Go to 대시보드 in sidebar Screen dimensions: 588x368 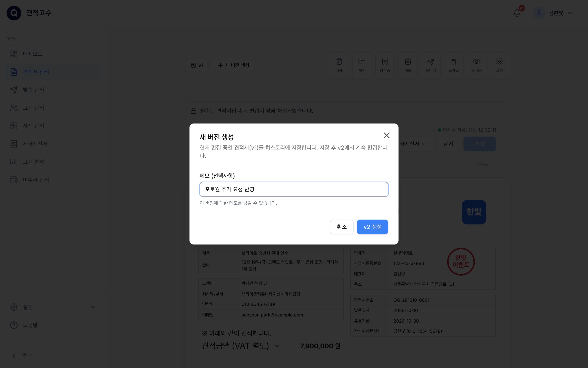pyautogui.click(x=53, y=54)
